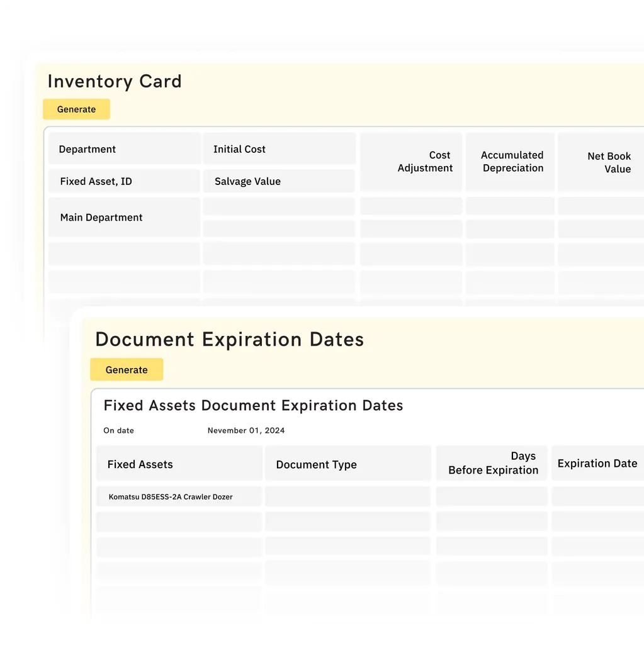
Task: Click the Days Before Expiration column header
Action: pos(492,463)
